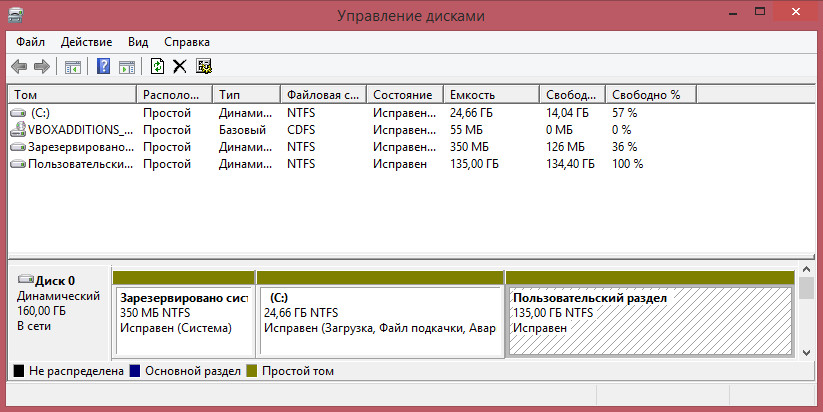The width and height of the screenshot is (823, 412).
Task: Click the Простой том olive legend swatch
Action: [251, 371]
